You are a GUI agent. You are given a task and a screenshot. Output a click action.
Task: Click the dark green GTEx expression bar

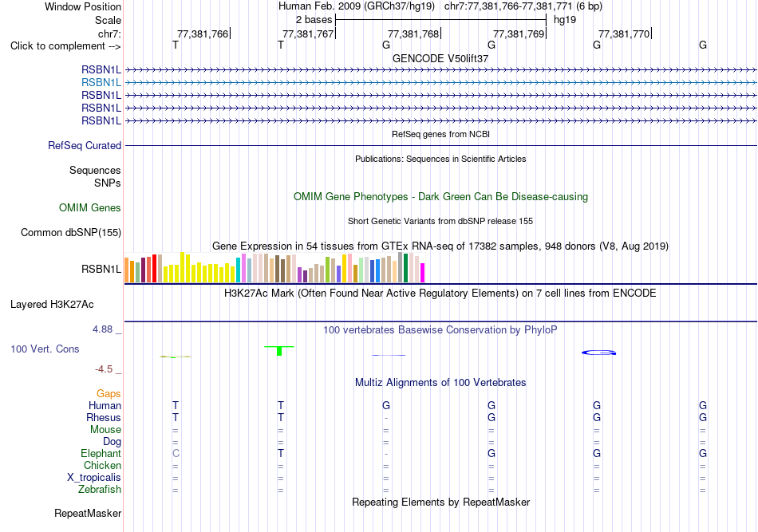coord(406,268)
